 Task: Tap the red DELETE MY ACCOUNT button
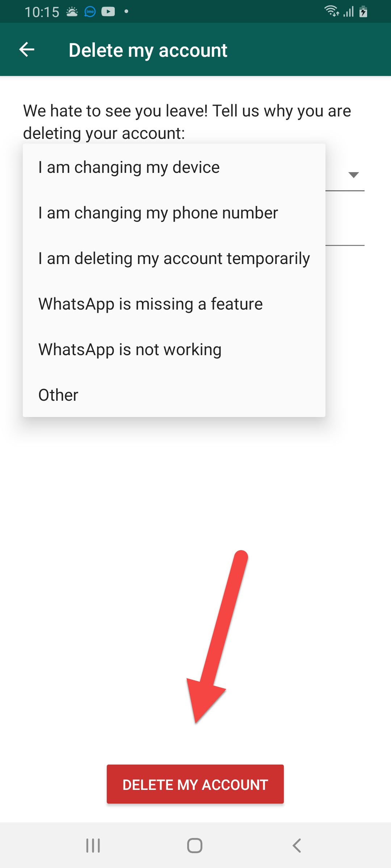pyautogui.click(x=195, y=784)
